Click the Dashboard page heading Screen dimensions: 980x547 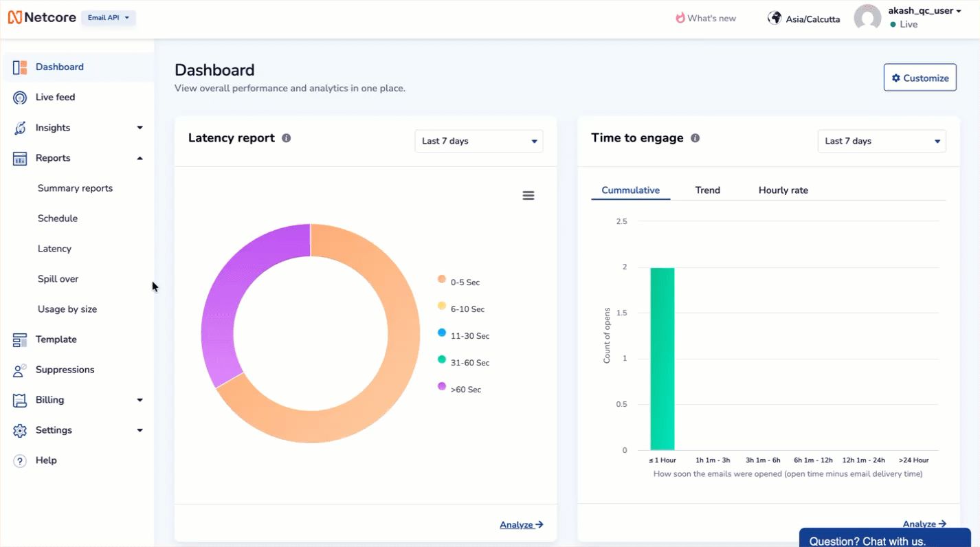tap(214, 70)
